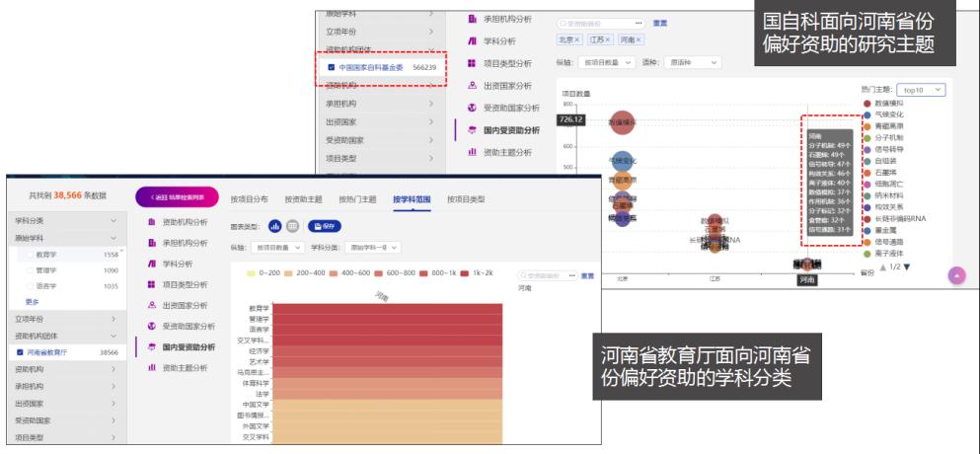
Task: Go to next legend page arrow
Action: click(907, 266)
